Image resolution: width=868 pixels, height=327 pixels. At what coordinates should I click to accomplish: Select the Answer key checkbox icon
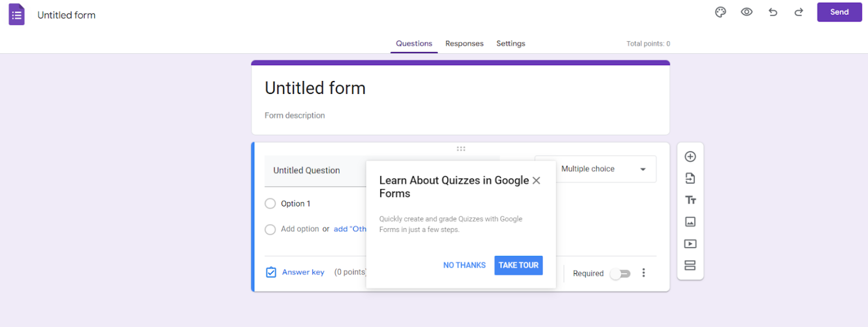coord(271,272)
